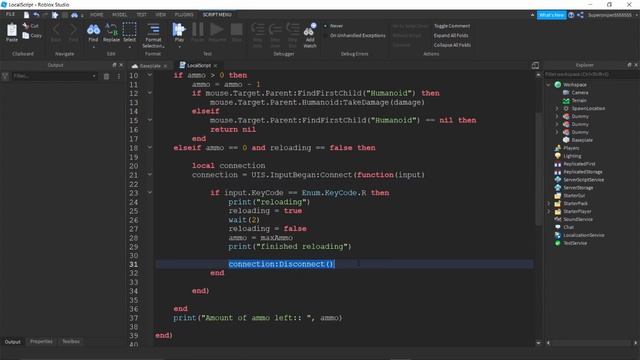Select Camera in the Explorer
Screen dimensions: 640x360
coord(580,93)
